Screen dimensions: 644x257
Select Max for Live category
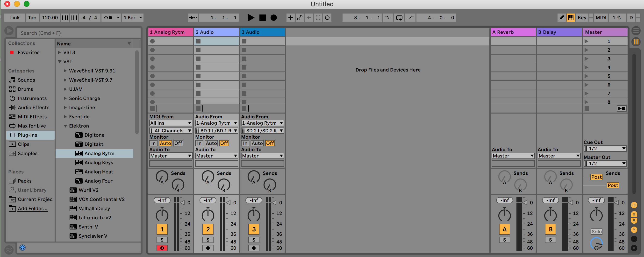click(32, 126)
